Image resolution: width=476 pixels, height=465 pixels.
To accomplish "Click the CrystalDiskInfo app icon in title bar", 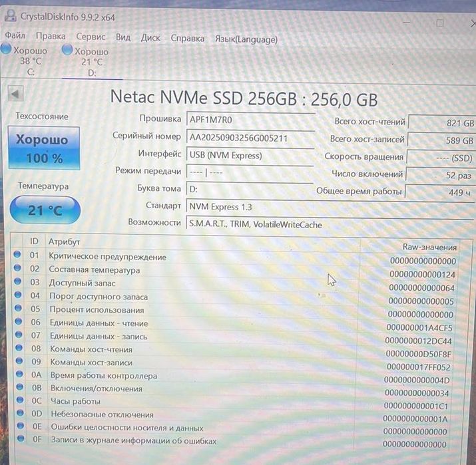I will point(11,15).
